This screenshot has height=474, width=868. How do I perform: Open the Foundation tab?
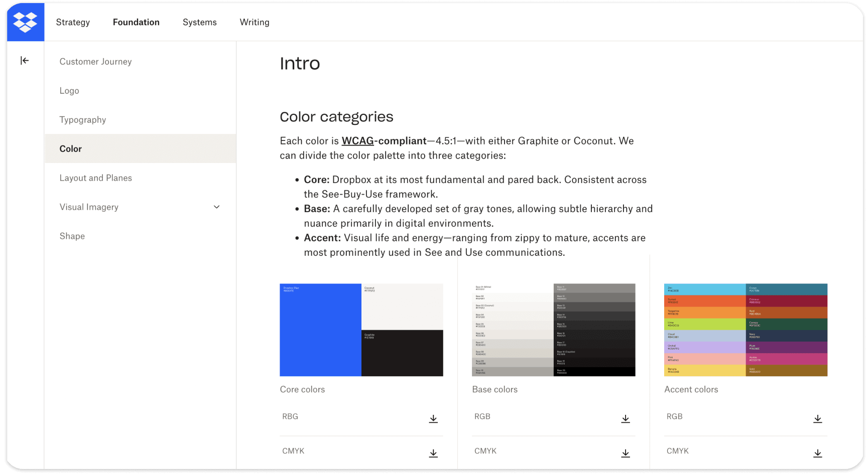click(x=136, y=22)
